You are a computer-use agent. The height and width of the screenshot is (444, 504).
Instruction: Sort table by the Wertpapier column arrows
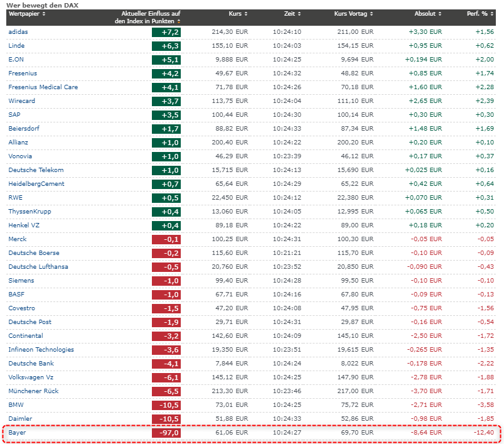point(44,14)
